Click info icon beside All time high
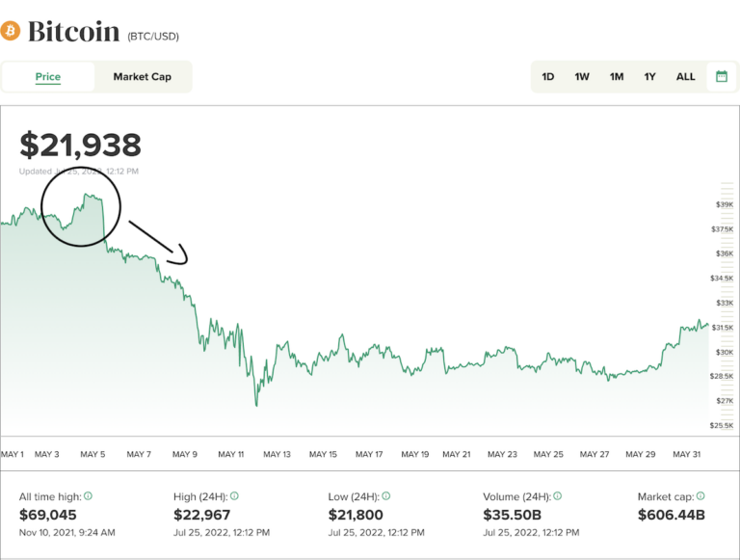 (x=88, y=496)
